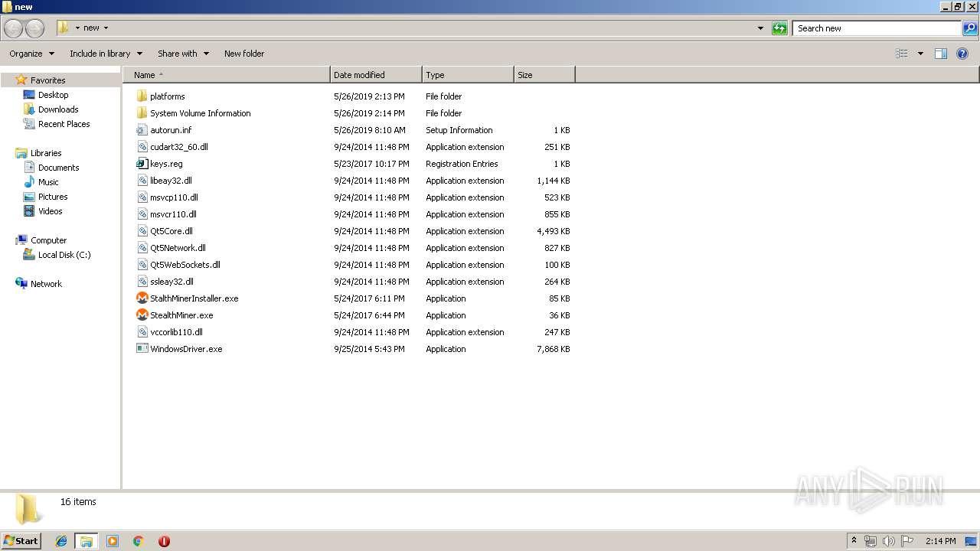This screenshot has height=551, width=980.
Task: Open the view options dropdown arrow
Action: [x=920, y=54]
